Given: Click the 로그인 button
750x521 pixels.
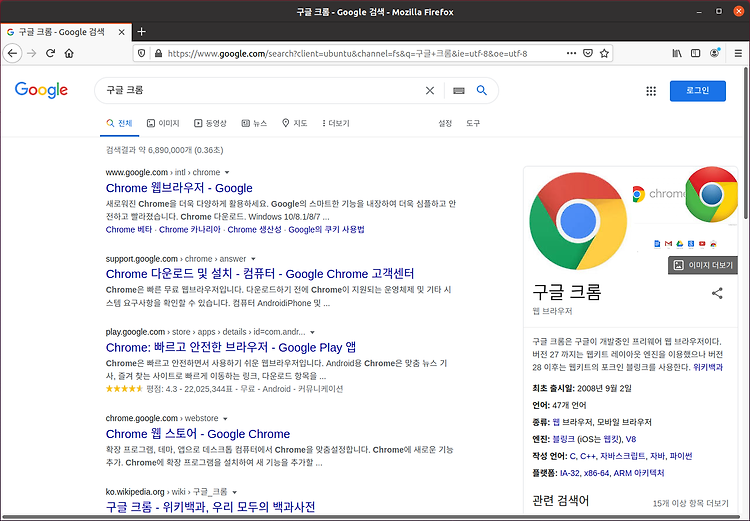Looking at the screenshot, I should tap(698, 91).
